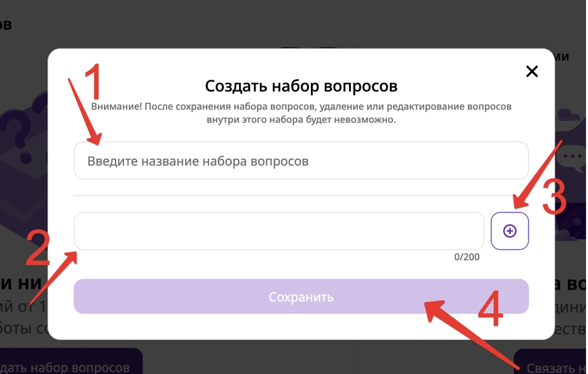This screenshot has width=588, height=374.
Task: Click the 0/200 character counter
Action: [x=466, y=257]
